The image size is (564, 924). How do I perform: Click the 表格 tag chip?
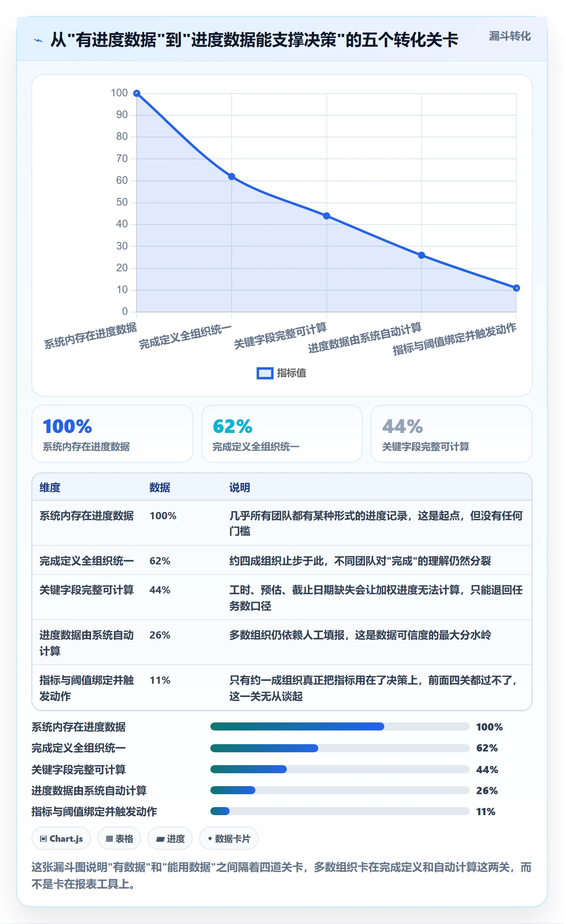point(119,839)
